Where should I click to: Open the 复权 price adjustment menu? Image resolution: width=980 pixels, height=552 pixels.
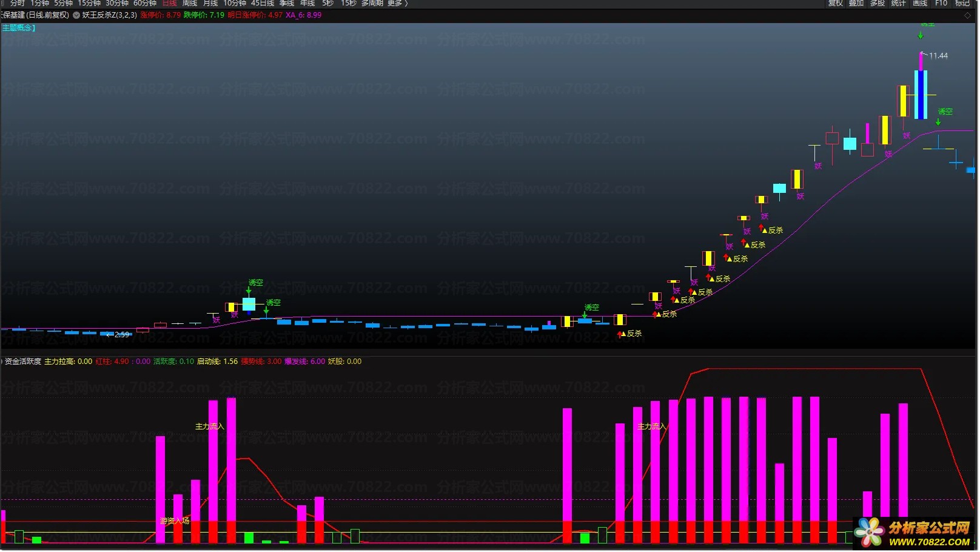pyautogui.click(x=836, y=3)
